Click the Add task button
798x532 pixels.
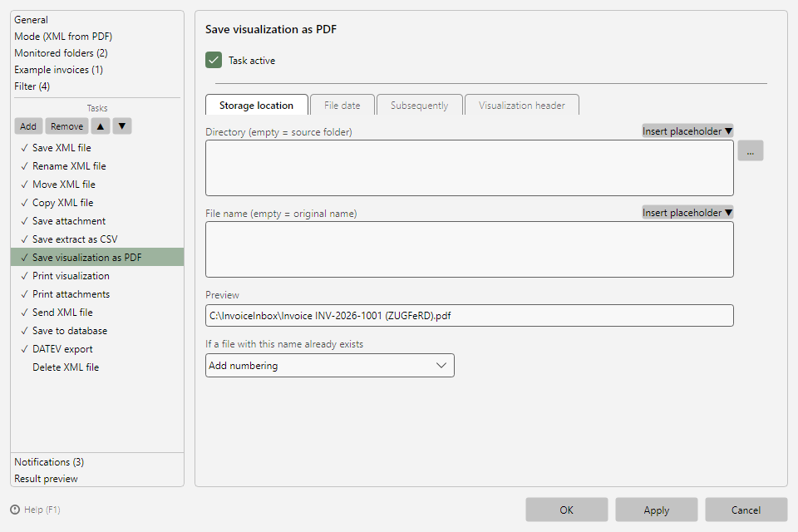(28, 126)
